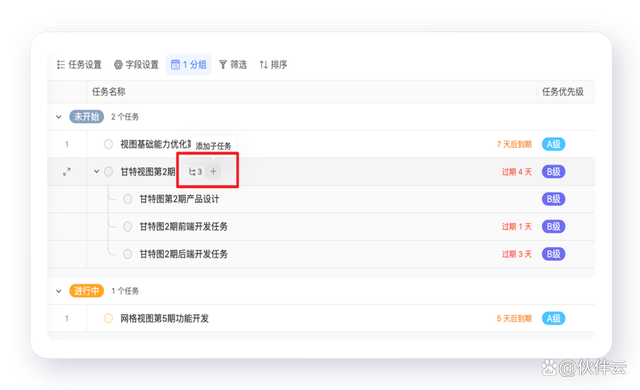Click the plus icon to add subtask
This screenshot has height=390, width=640.
tap(213, 172)
